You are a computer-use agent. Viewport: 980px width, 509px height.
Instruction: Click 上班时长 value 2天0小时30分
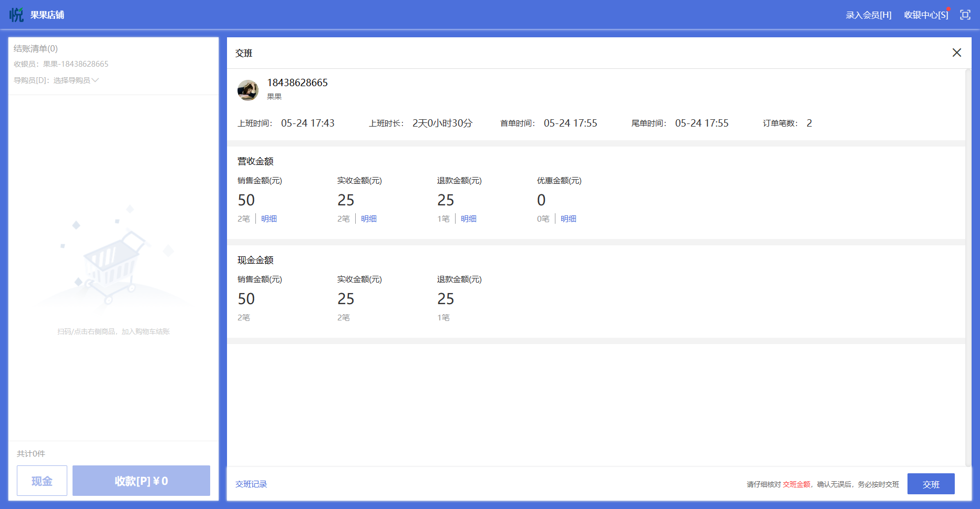[442, 123]
